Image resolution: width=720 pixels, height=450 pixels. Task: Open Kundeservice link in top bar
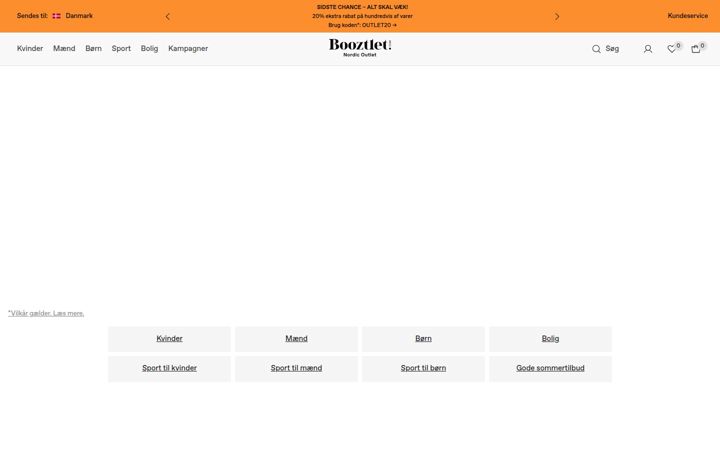pos(687,16)
